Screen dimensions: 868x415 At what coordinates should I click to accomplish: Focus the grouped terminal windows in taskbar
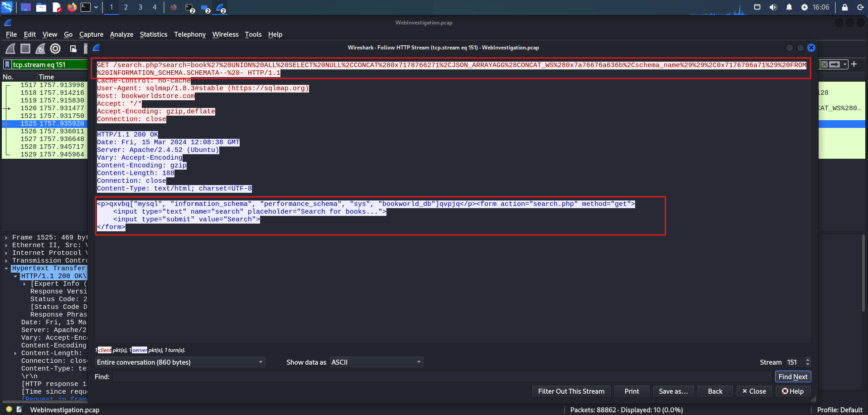tap(190, 8)
